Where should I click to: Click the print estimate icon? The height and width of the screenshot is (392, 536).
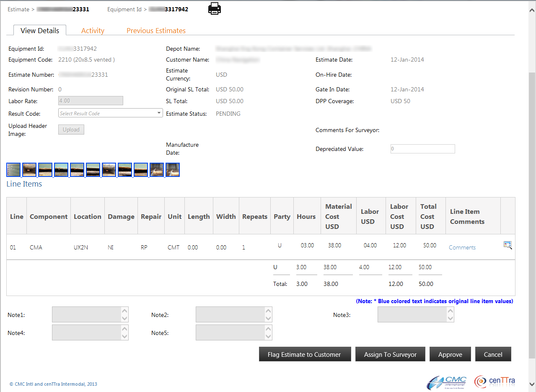214,8
